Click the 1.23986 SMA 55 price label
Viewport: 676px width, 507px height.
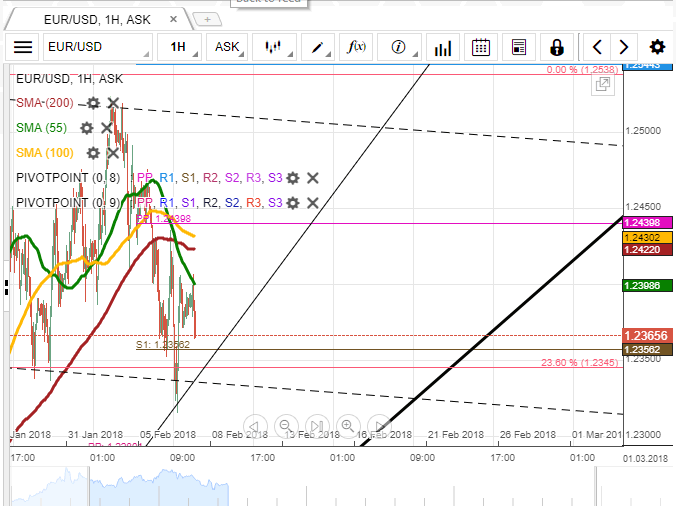(647, 285)
